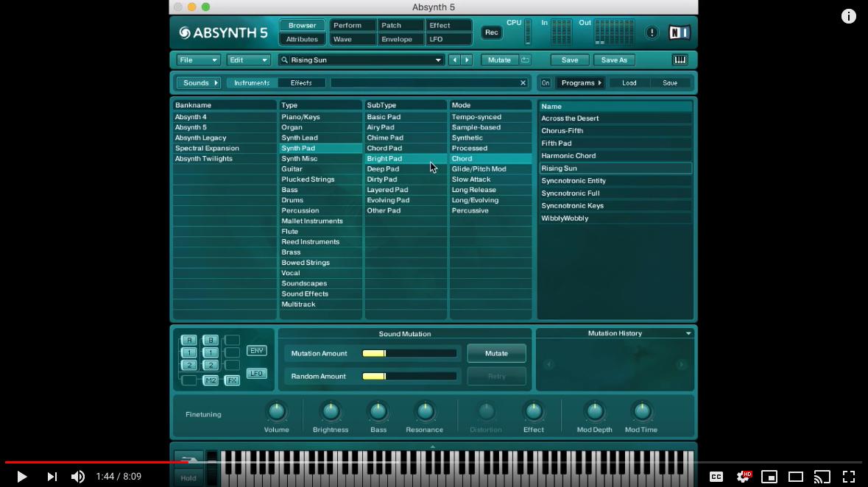Screen dimensions: 868x487
Task: Toggle the Instruments filter
Action: (x=251, y=83)
